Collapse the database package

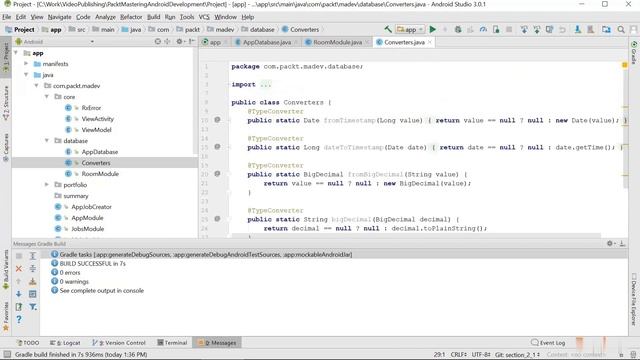pyautogui.click(x=47, y=140)
